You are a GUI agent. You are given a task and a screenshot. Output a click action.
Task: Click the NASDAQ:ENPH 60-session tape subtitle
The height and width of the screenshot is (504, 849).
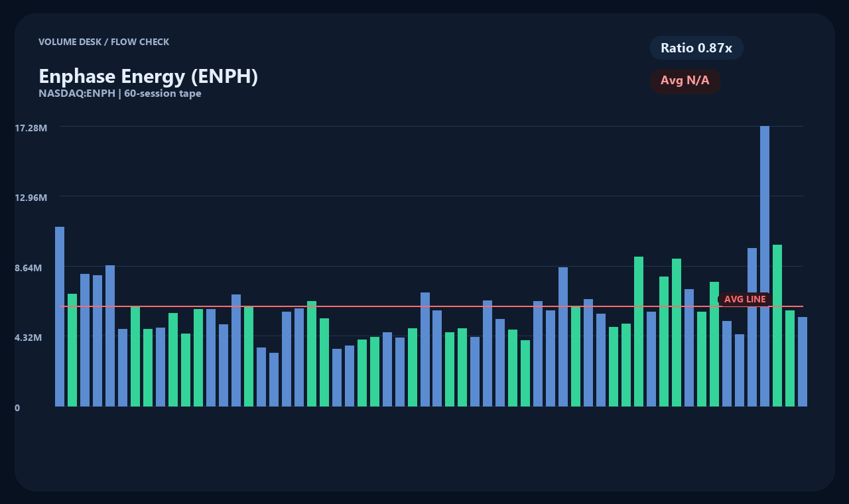tap(120, 94)
